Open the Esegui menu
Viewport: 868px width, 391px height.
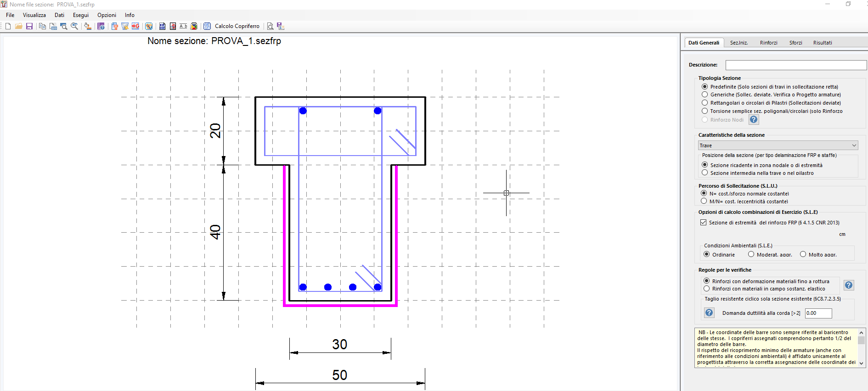pyautogui.click(x=81, y=15)
